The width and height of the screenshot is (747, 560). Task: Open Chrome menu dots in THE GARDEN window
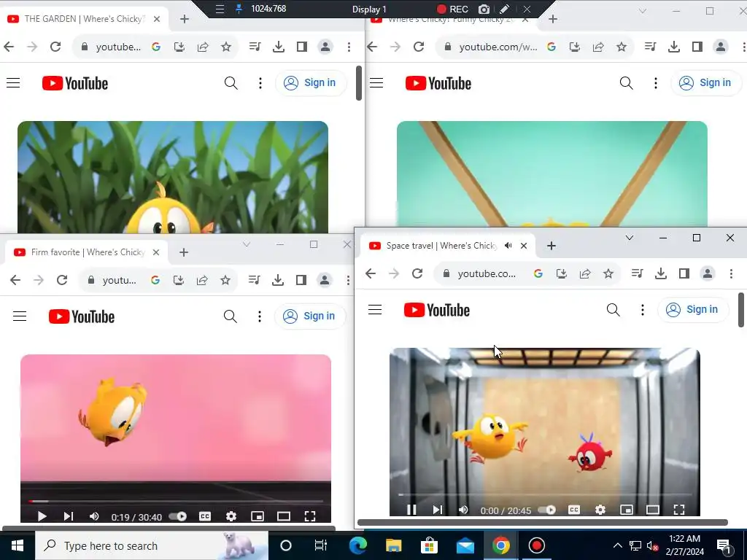[x=349, y=47]
